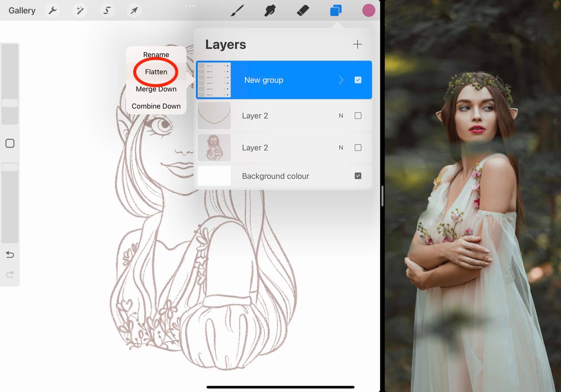Viewport: 561px width, 392px height.
Task: Toggle Background colour visibility checkbox
Action: (x=358, y=176)
